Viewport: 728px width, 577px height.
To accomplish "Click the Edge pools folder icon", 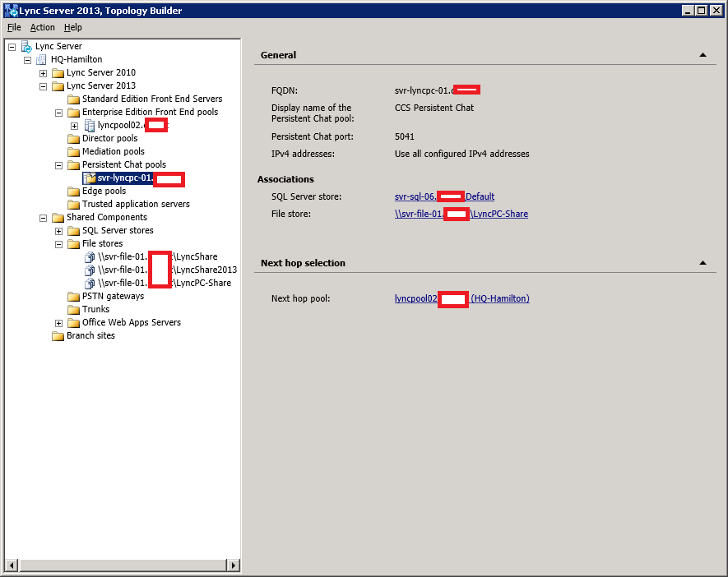I will (x=73, y=191).
